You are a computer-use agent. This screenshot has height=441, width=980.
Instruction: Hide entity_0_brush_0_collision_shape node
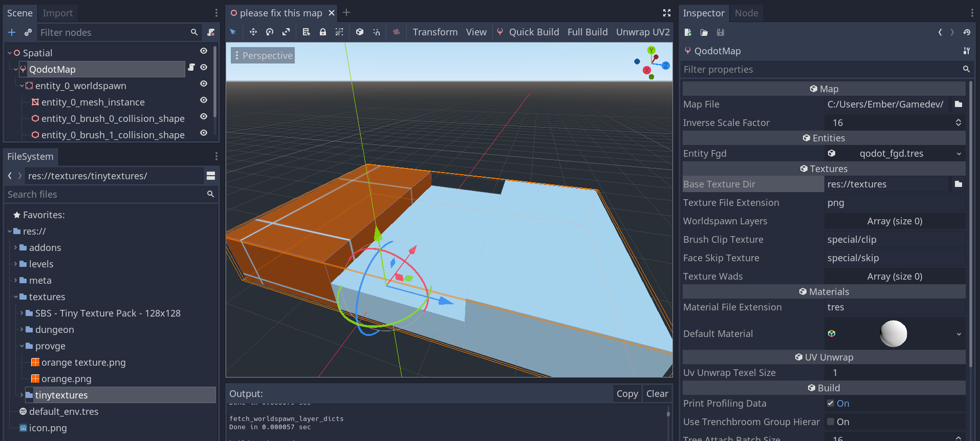click(204, 116)
